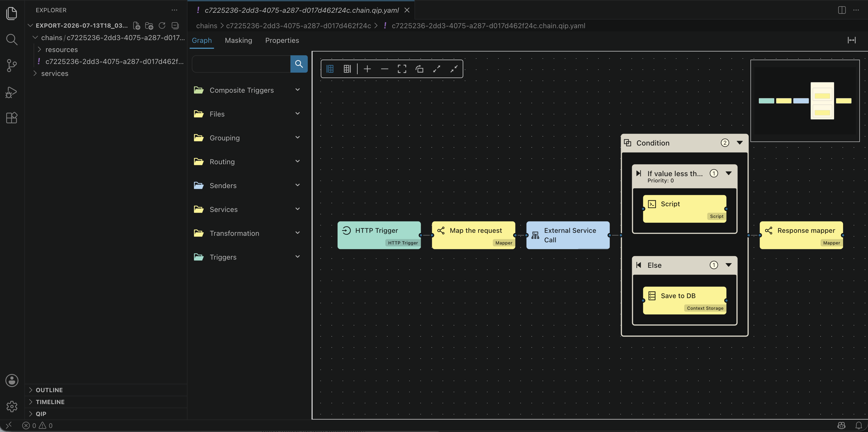Click the New Folder icon in Explorer

149,25
